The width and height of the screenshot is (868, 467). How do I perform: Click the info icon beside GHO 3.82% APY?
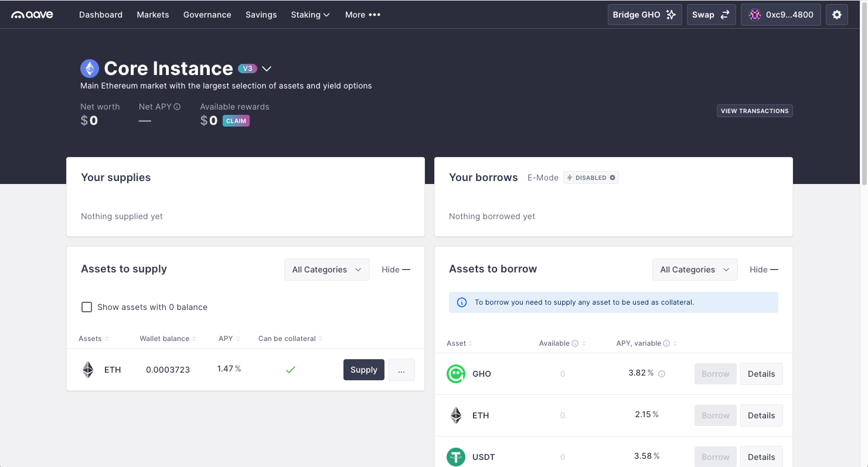click(662, 374)
